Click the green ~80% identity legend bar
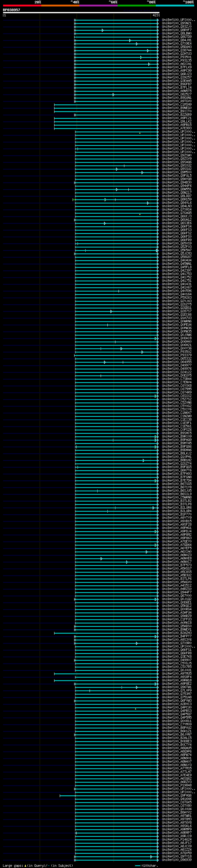Image resolution: width=197 pixels, height=868 pixels. click(137, 6)
